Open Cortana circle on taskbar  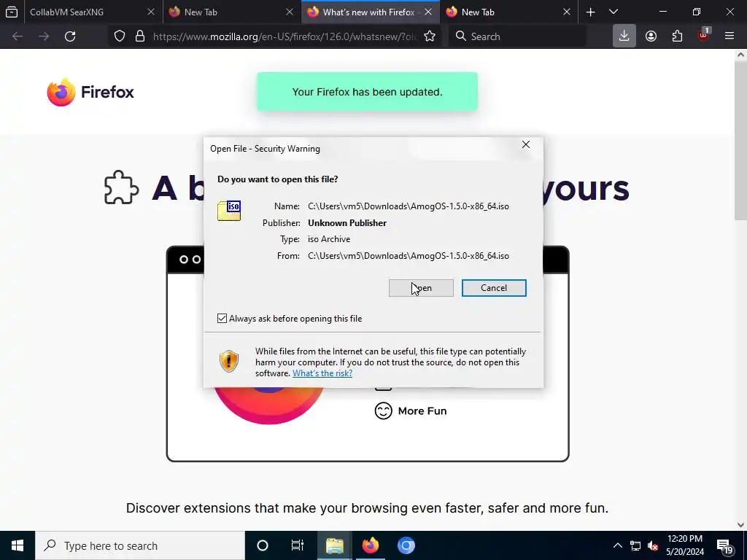pyautogui.click(x=263, y=545)
